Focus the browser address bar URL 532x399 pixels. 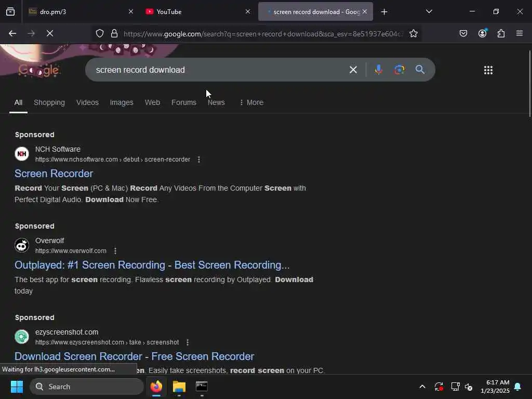(x=263, y=34)
